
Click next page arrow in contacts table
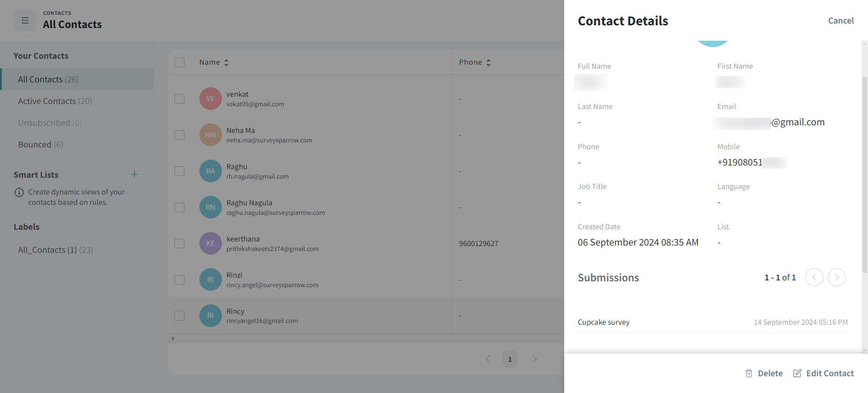tap(534, 359)
